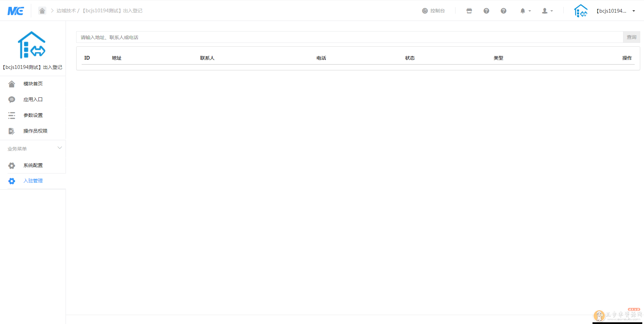Navigate to 边城技术 in the breadcrumb
This screenshot has height=324, width=644.
[x=67, y=11]
